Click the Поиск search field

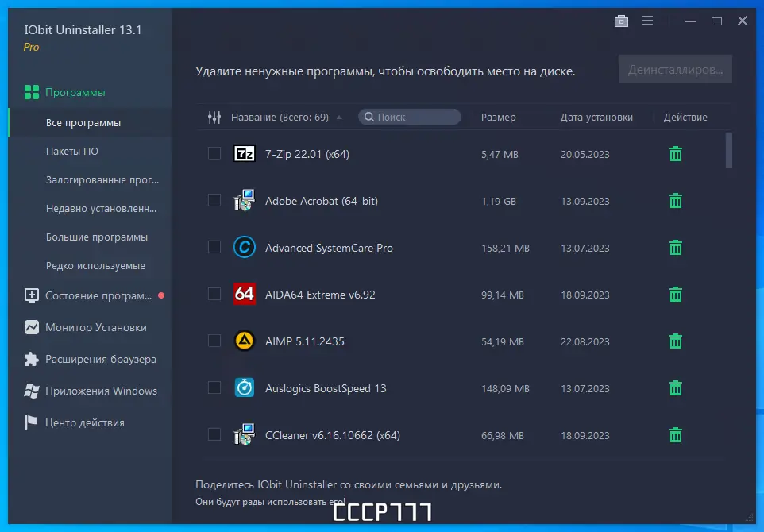pos(410,117)
